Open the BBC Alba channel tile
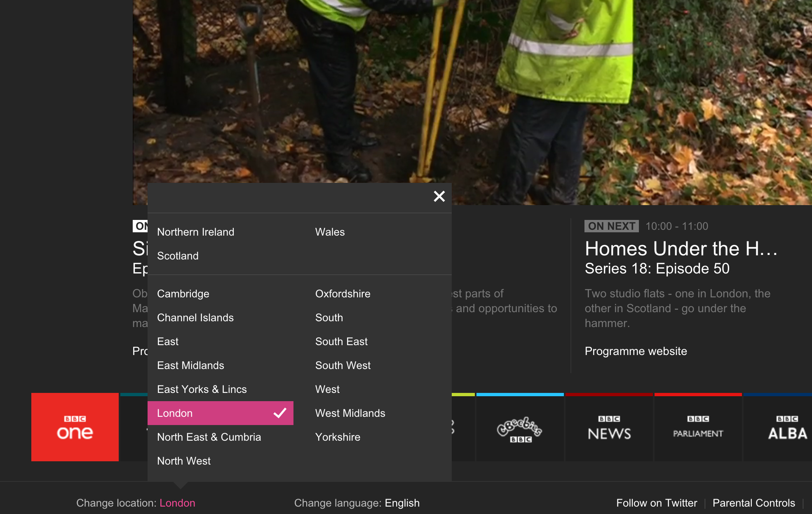Viewport: 812px width, 514px height. pyautogui.click(x=778, y=427)
